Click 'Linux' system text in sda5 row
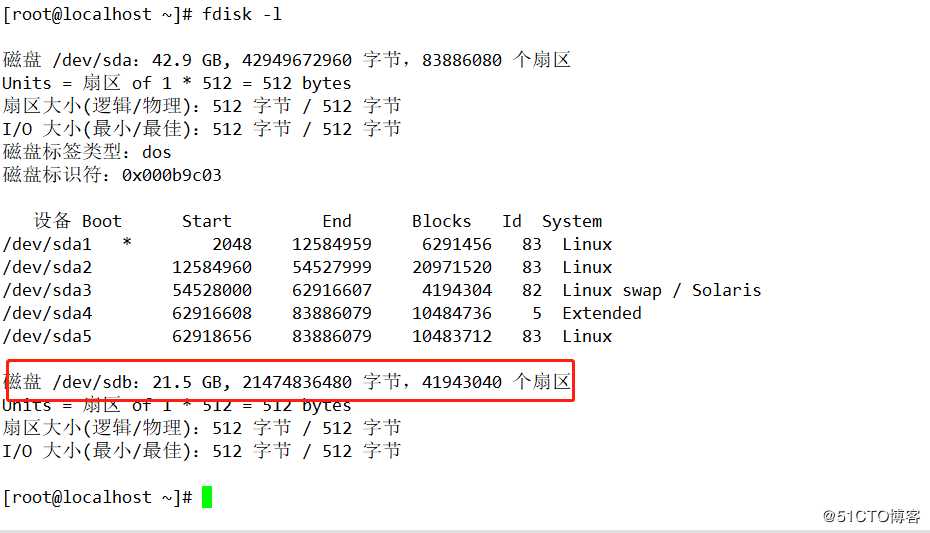The image size is (930, 533). pyautogui.click(x=587, y=336)
